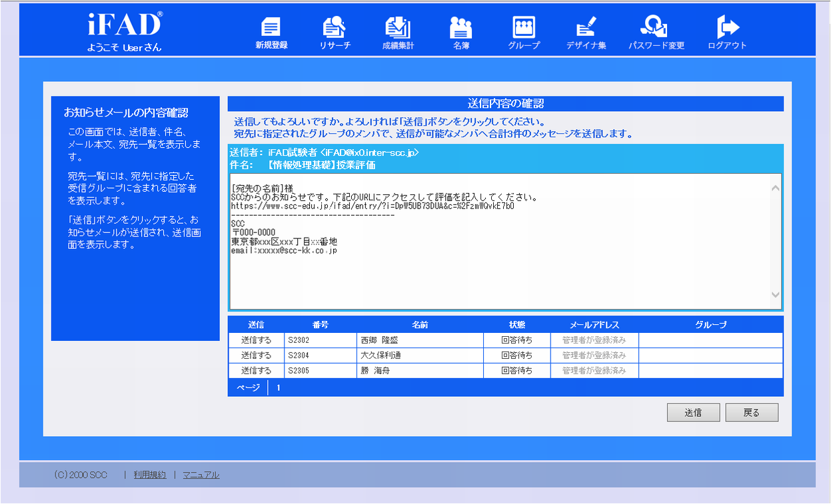Click the mail body scroll up arrow
This screenshot has height=504, width=831.
click(x=776, y=188)
